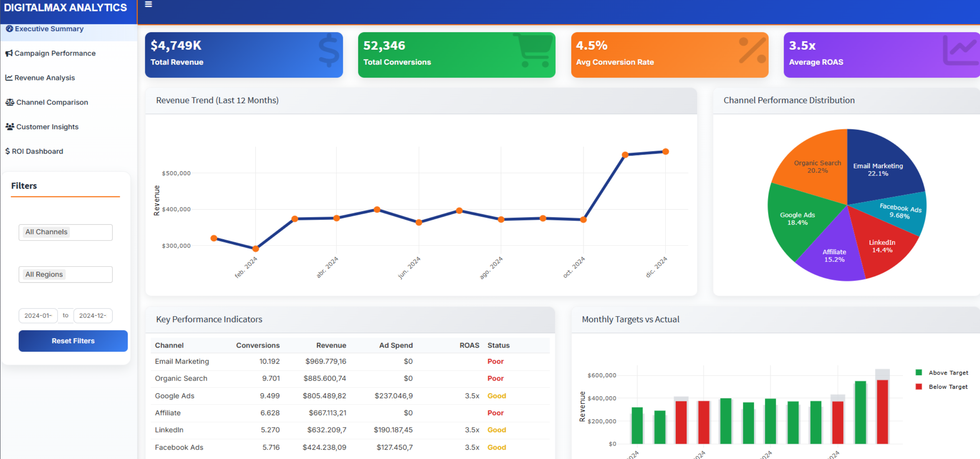
Task: Open the All Regions dropdown
Action: tap(65, 274)
